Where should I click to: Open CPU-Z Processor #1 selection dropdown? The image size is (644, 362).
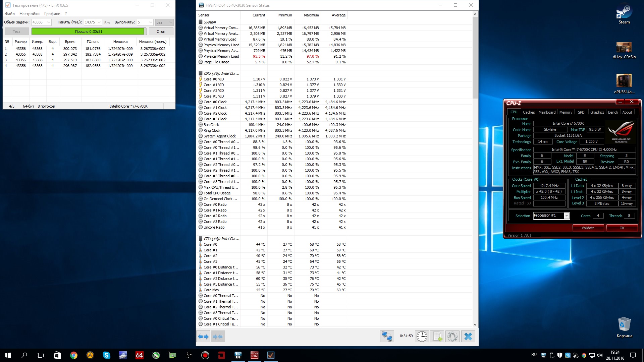tap(567, 216)
